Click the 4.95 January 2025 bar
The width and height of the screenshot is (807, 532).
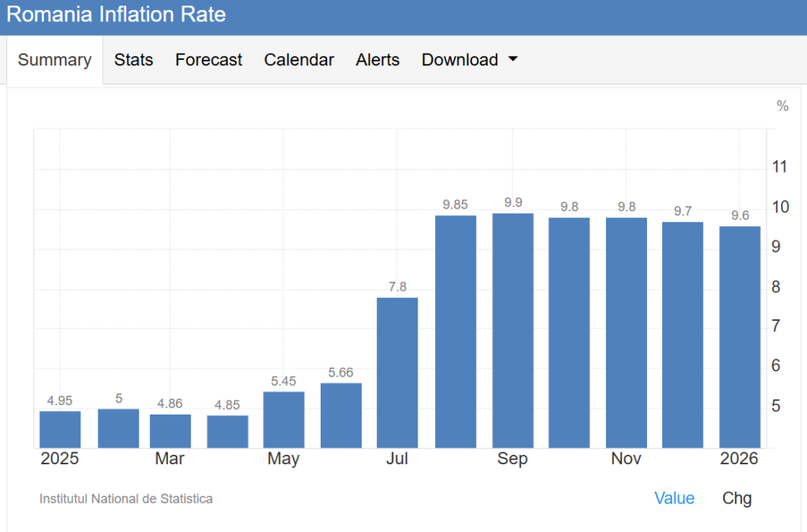pyautogui.click(x=60, y=430)
